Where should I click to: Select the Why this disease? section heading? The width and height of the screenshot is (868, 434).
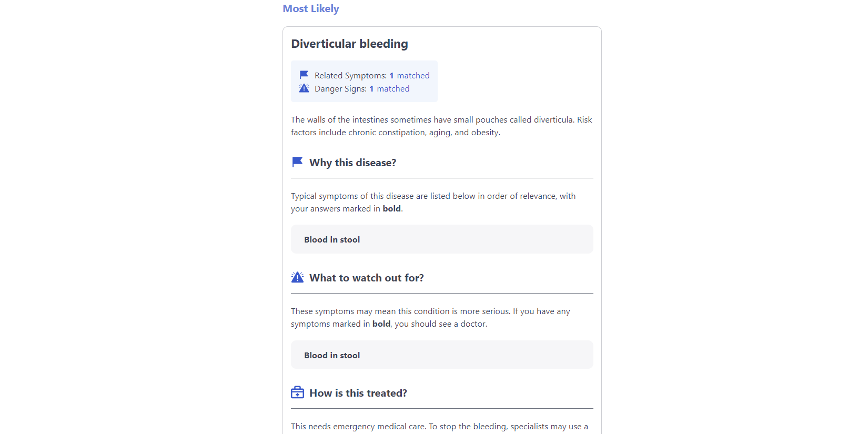pos(352,163)
